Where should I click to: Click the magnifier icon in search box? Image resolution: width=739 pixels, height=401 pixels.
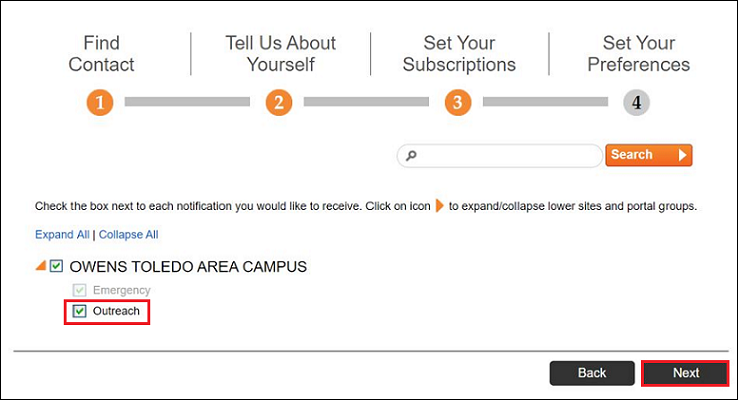click(x=411, y=156)
